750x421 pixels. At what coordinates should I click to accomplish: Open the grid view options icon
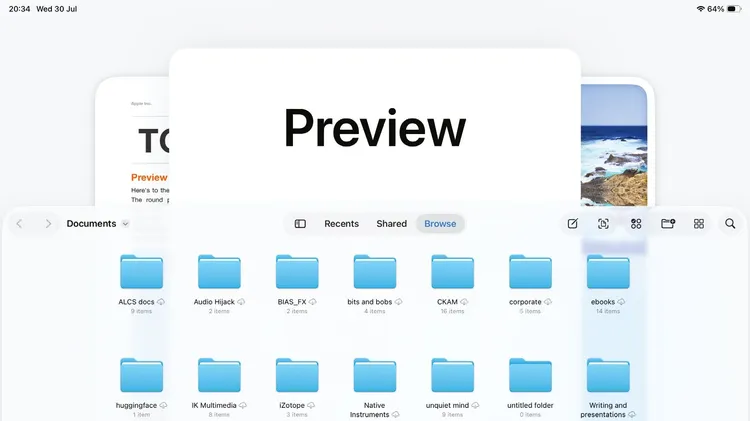pos(699,223)
